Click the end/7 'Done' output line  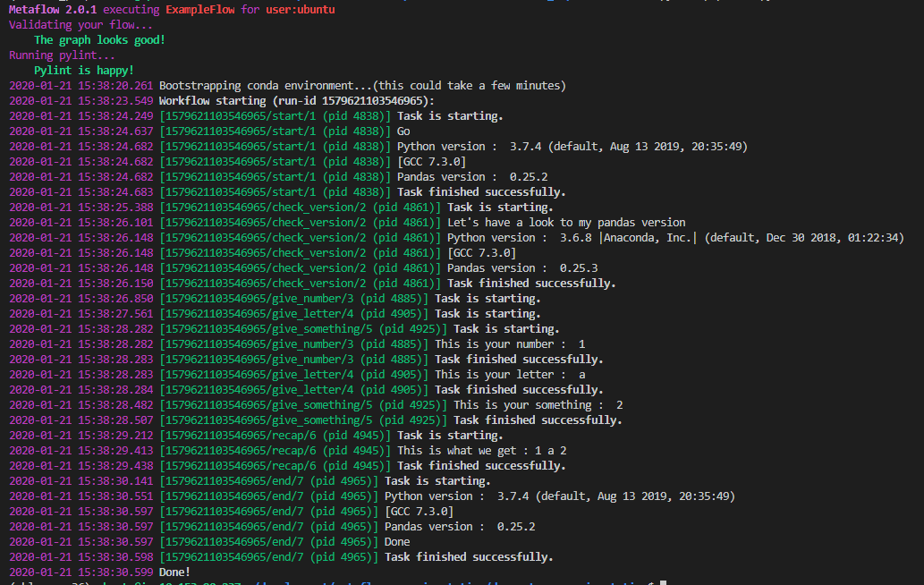[x=397, y=542]
